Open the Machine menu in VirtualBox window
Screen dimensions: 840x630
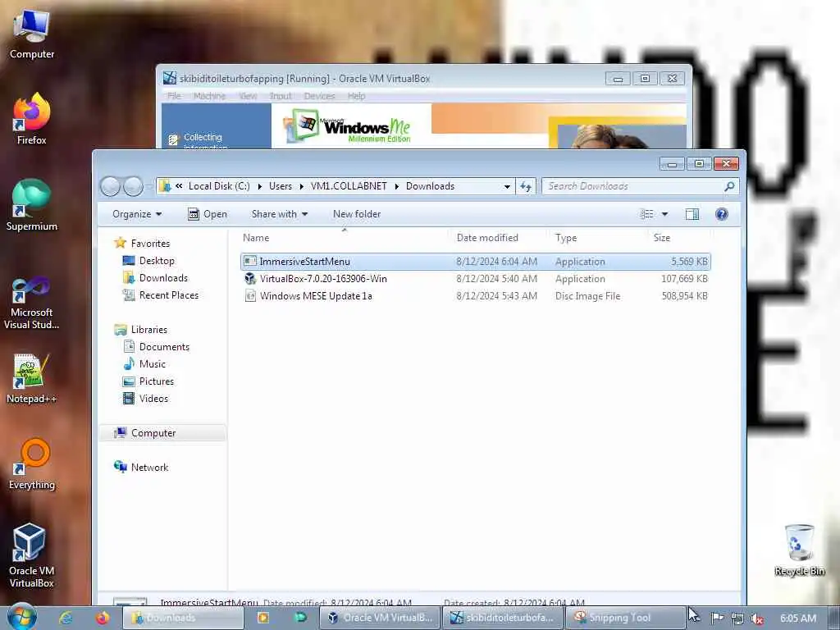209,96
